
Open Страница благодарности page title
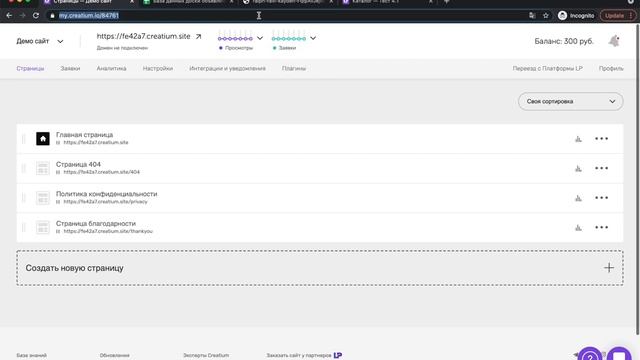point(96,224)
